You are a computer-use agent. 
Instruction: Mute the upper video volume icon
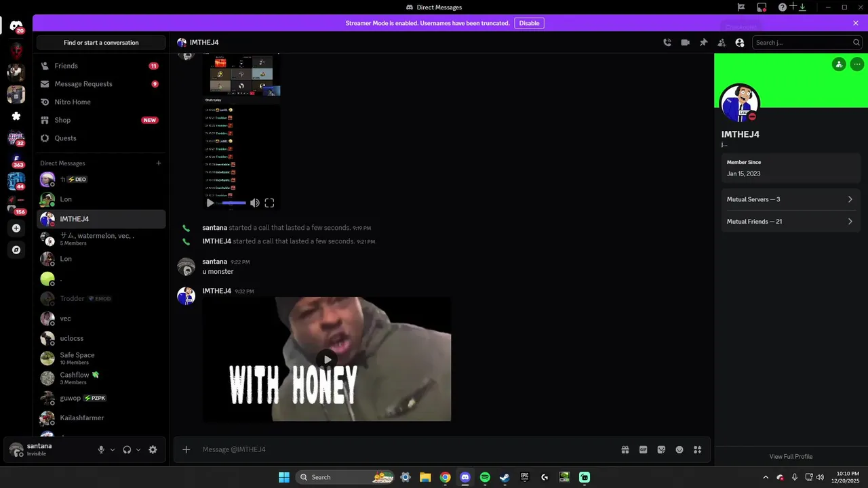254,203
